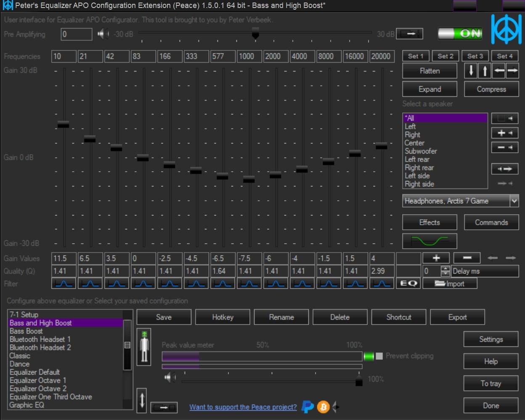Switch to Set 4
Viewport: 525px width, 420px height.
point(505,55)
